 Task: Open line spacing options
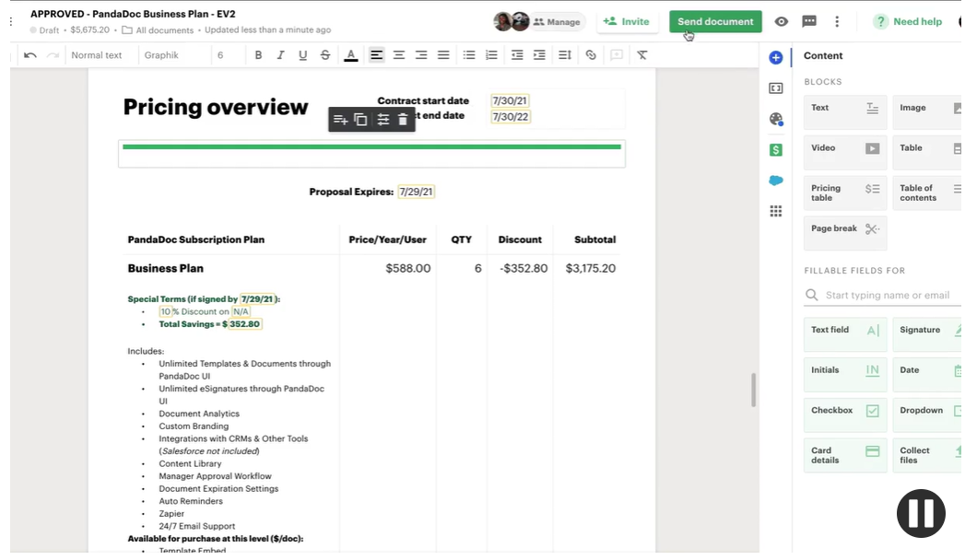[565, 55]
